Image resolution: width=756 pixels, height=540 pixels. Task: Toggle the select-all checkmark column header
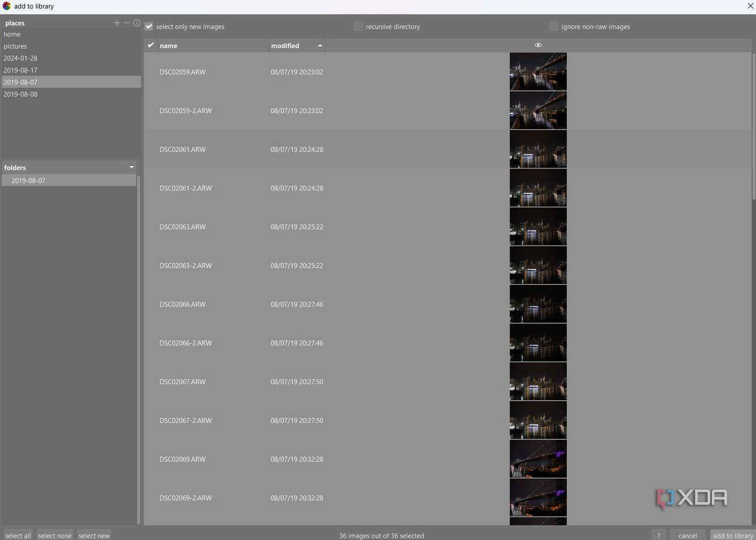[x=151, y=45]
